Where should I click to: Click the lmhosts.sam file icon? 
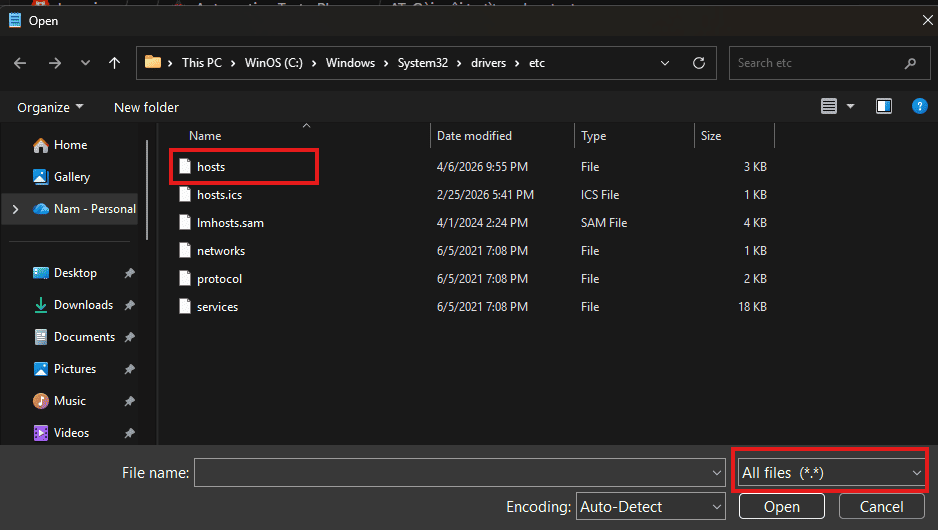[x=185, y=223]
